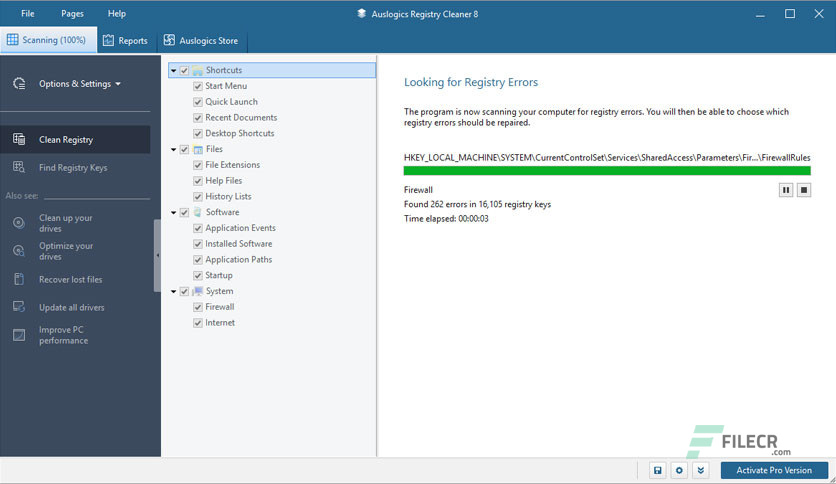The height and width of the screenshot is (484, 836).
Task: Disable the Firewall checkbox
Action: (198, 307)
